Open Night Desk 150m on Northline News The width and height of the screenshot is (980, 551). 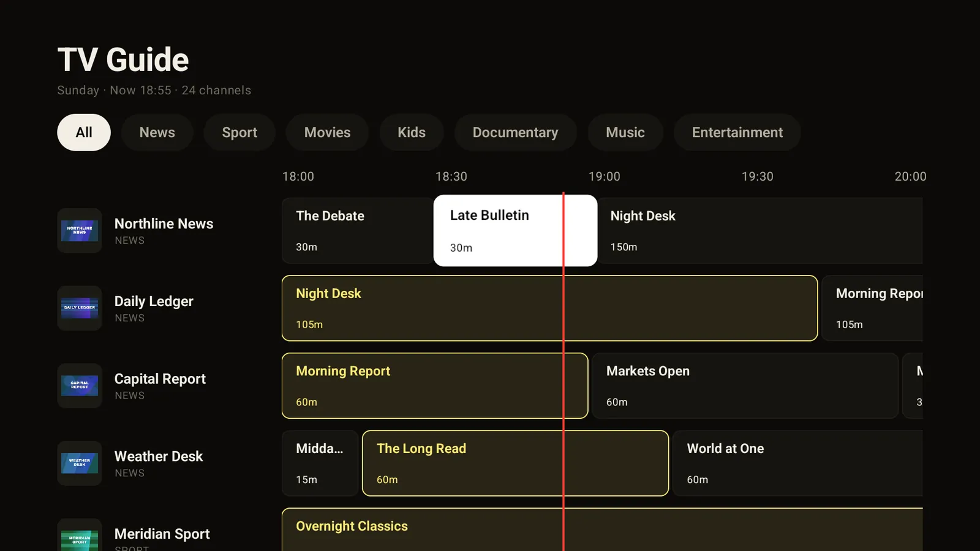[x=759, y=231]
